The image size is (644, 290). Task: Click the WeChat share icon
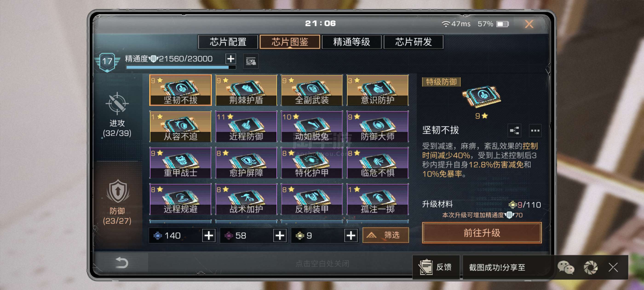[566, 267]
